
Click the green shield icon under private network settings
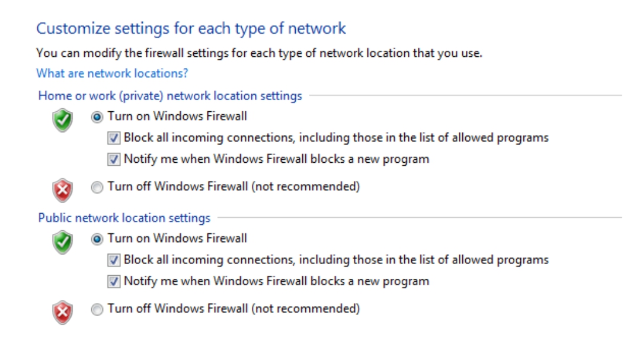click(x=63, y=120)
